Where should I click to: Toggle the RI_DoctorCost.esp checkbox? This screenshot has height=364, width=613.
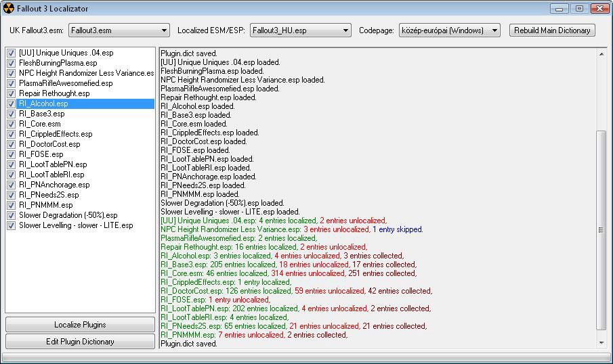(12, 144)
